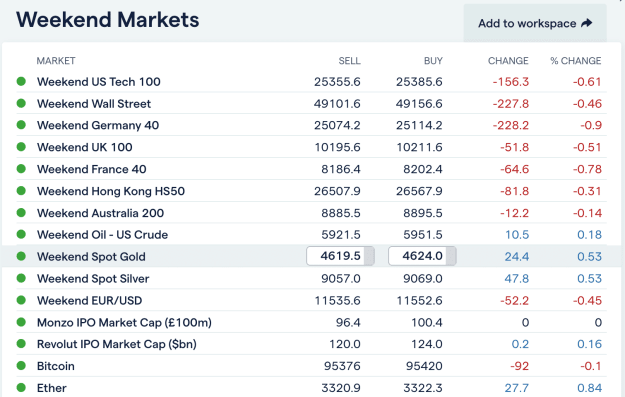This screenshot has width=625, height=397.
Task: Click the -156.3 change value
Action: 511,82
